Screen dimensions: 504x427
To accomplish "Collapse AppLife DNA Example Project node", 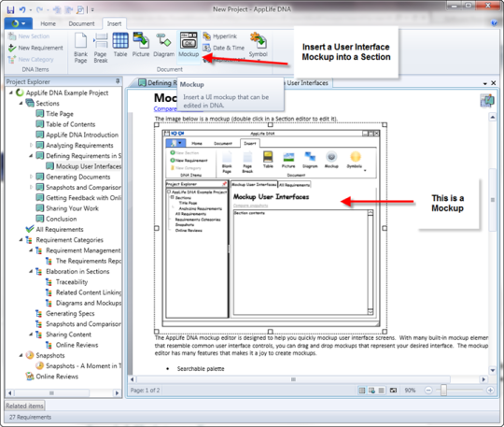I will point(11,93).
